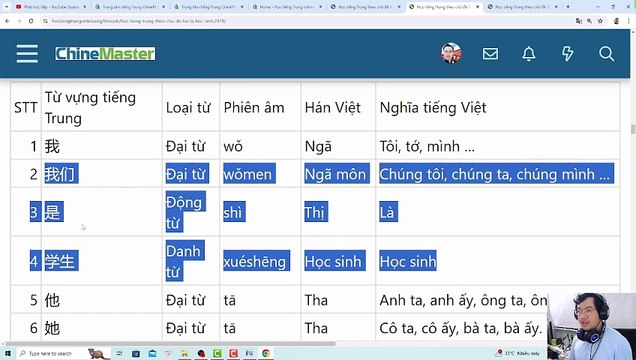Switch to the last browser tab
636x360 pixels.
coord(522,7)
